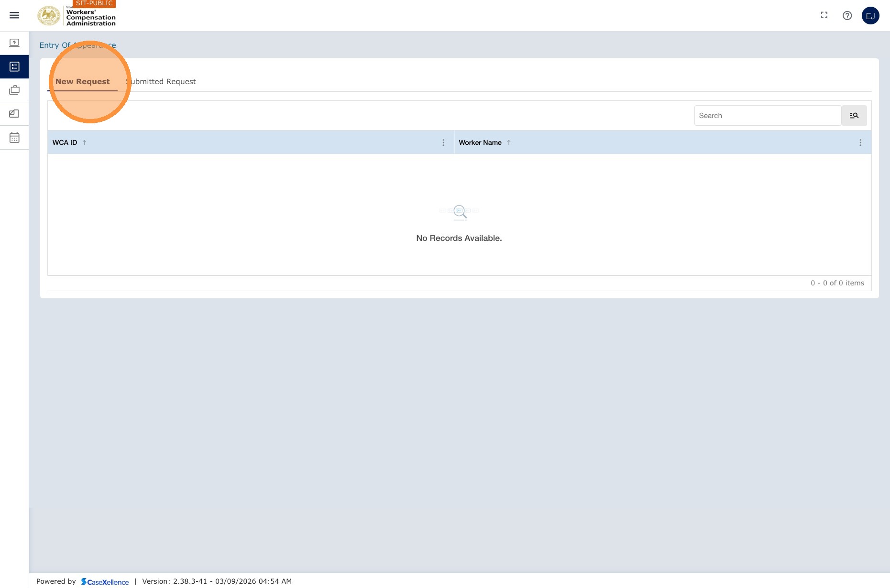
Task: Open the calendar sidebar icon
Action: coord(14,138)
